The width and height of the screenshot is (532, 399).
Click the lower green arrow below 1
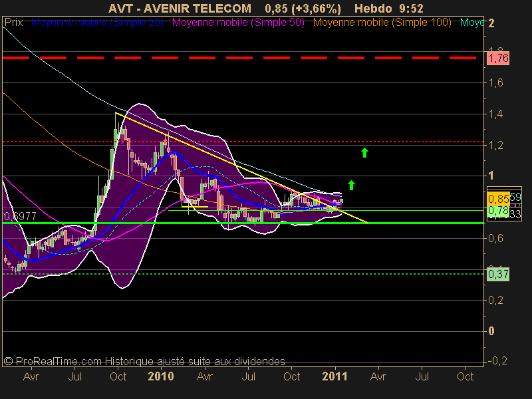pyautogui.click(x=351, y=185)
